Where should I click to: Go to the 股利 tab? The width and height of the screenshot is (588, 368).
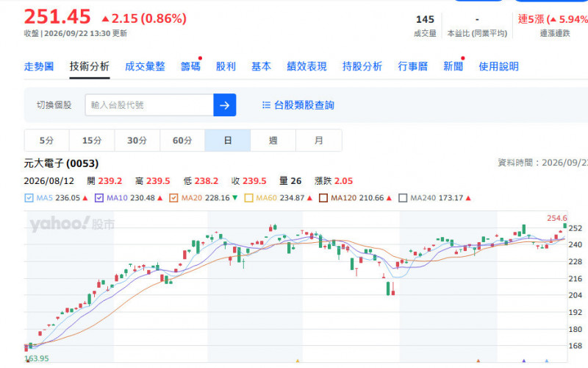pyautogui.click(x=226, y=67)
